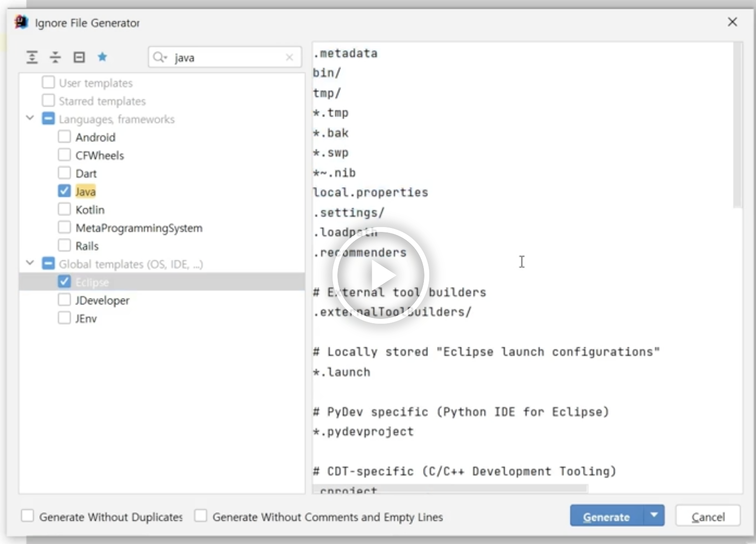Click the Languages, frameworks group label
This screenshot has height=544, width=756.
point(116,119)
